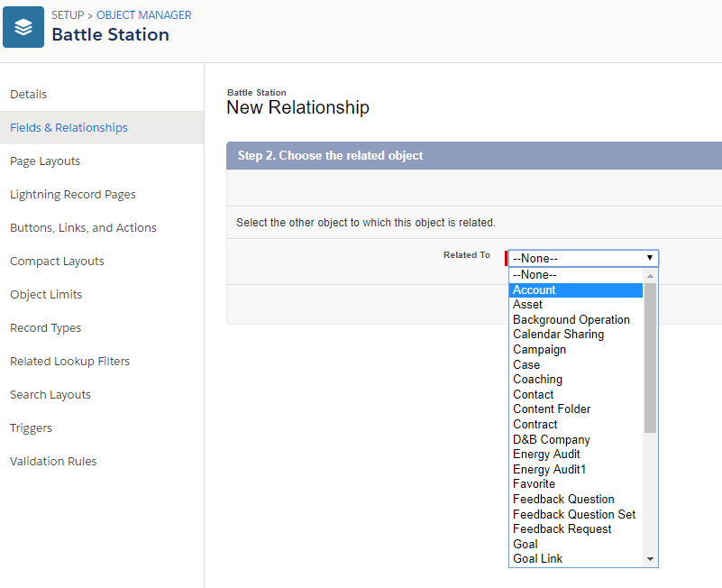
Task: Click the dropdown list scroll down arrow
Action: 651,559
